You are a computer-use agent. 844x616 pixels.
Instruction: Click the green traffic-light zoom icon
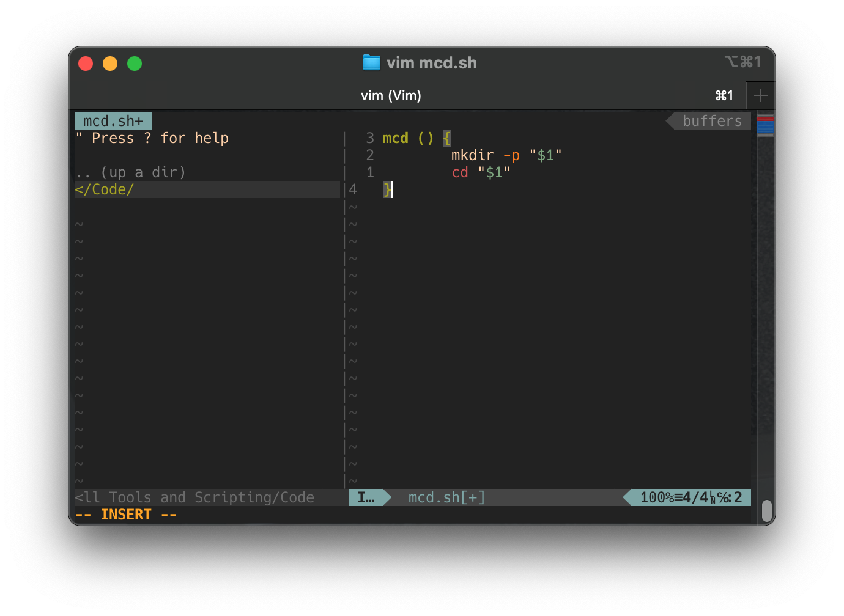135,63
